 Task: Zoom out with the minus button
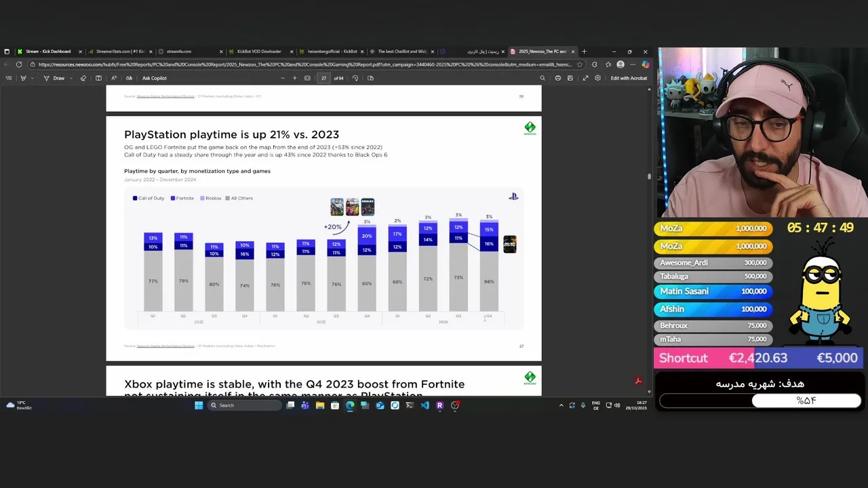pos(283,78)
